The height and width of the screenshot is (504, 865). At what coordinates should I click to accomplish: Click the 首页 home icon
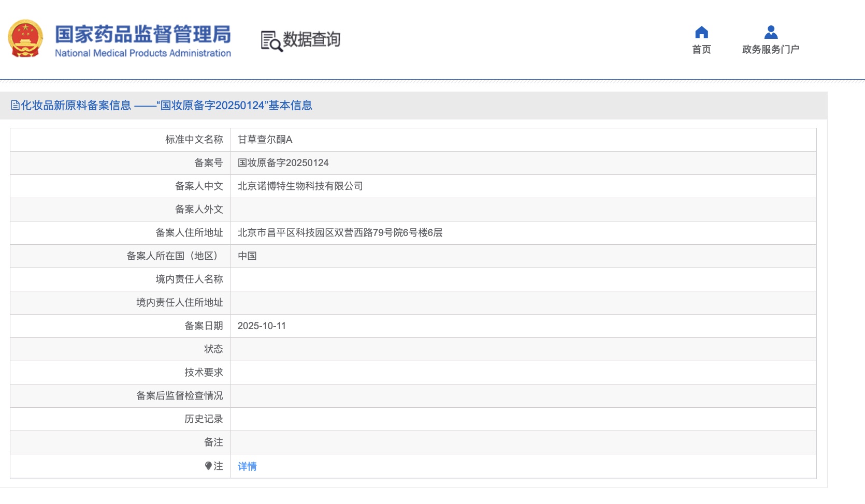[701, 33]
